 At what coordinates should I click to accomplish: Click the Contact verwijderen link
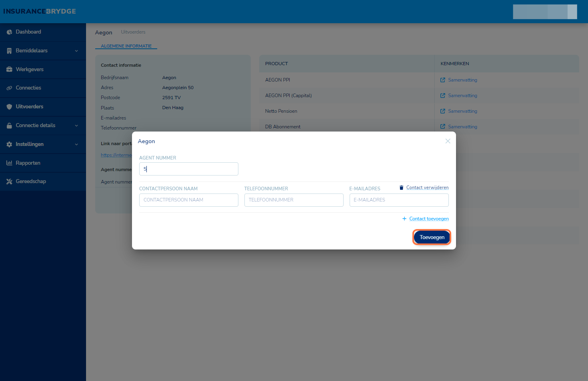tap(427, 188)
